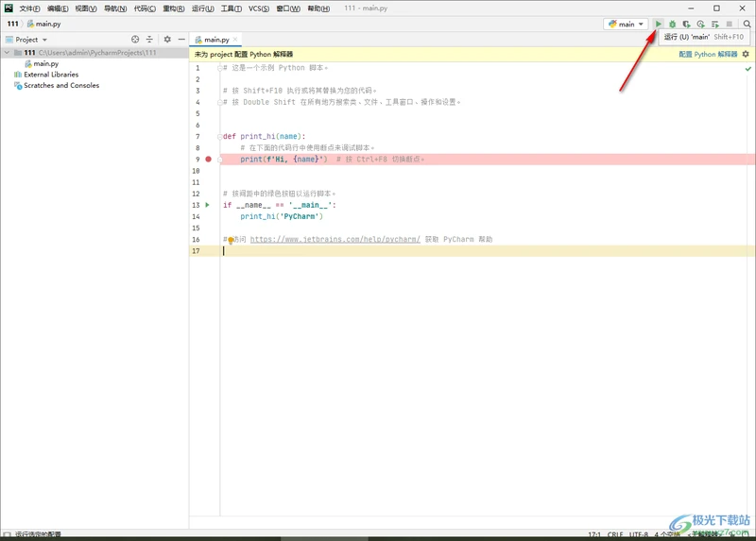Image resolution: width=756 pixels, height=541 pixels.
Task: Click the Profile run icon in toolbar
Action: click(x=700, y=24)
